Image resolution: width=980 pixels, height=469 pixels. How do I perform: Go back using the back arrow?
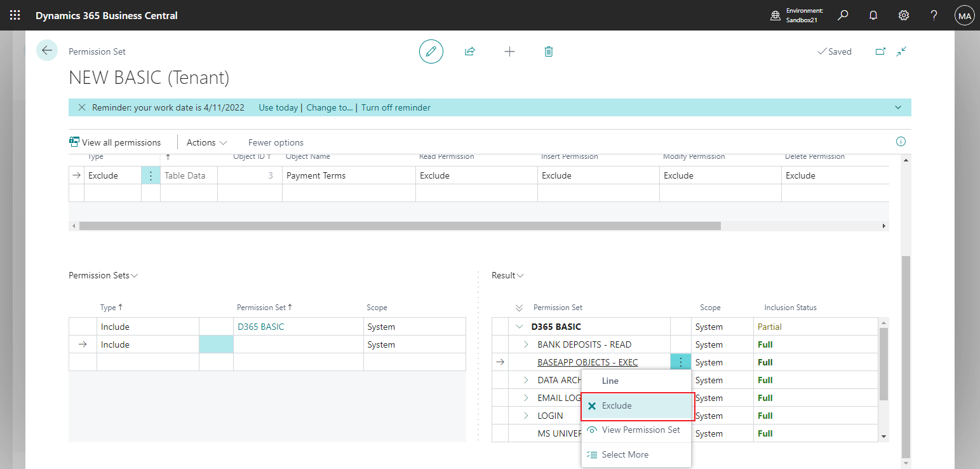pos(46,50)
